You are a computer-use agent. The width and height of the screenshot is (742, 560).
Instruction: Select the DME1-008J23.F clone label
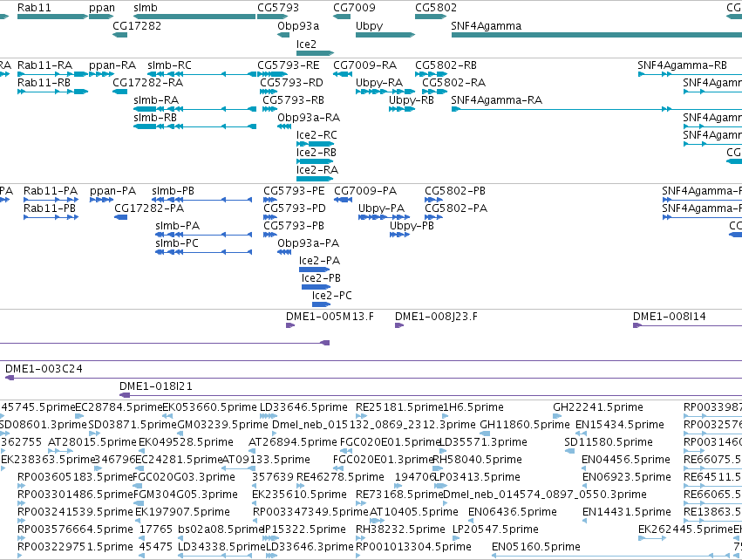[436, 318]
